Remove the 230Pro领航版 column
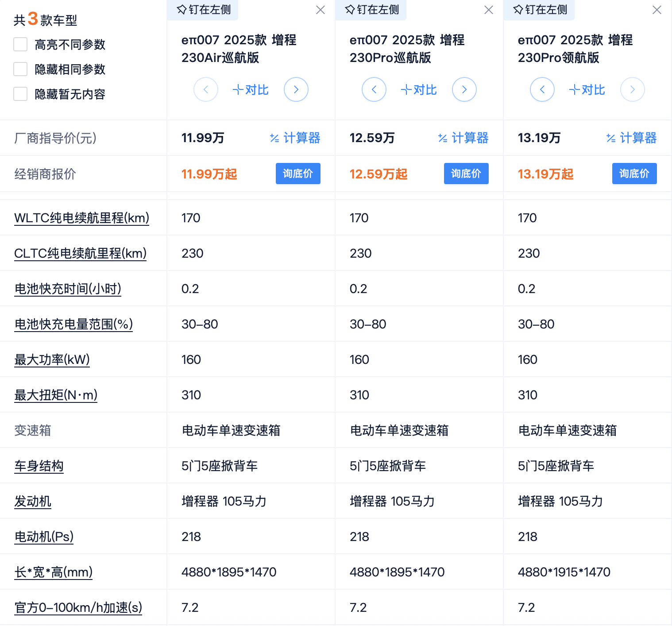 pos(657,10)
